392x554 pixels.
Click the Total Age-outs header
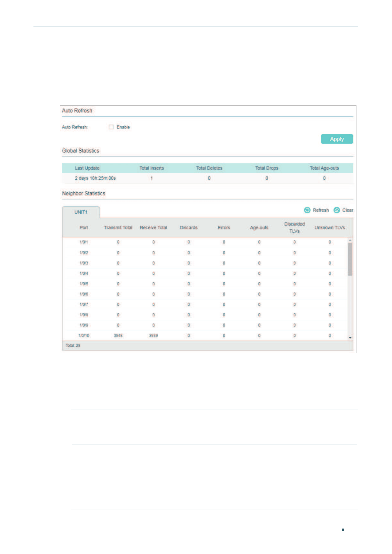point(324,168)
